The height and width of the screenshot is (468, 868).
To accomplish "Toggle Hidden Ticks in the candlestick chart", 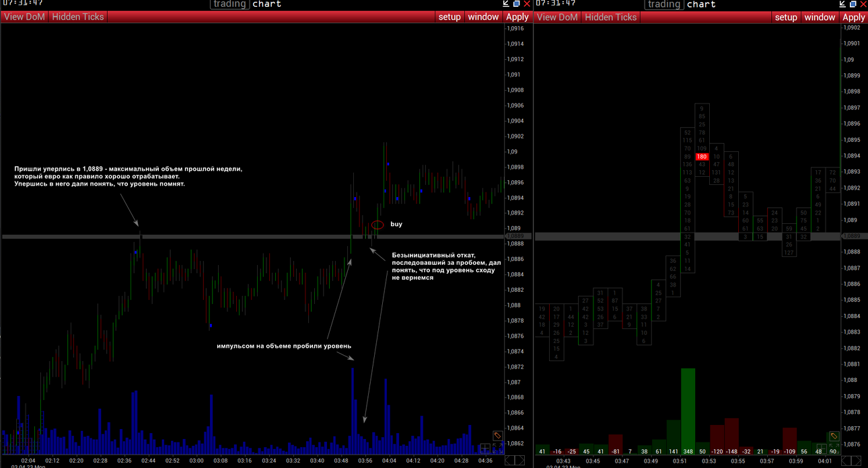I will pyautogui.click(x=78, y=17).
